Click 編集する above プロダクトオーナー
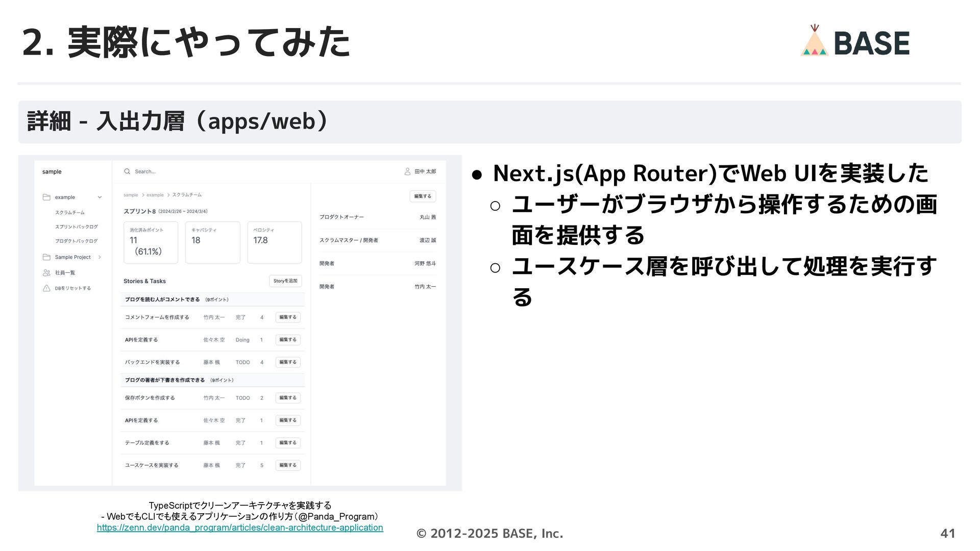The width and height of the screenshot is (980, 551). pos(423,196)
